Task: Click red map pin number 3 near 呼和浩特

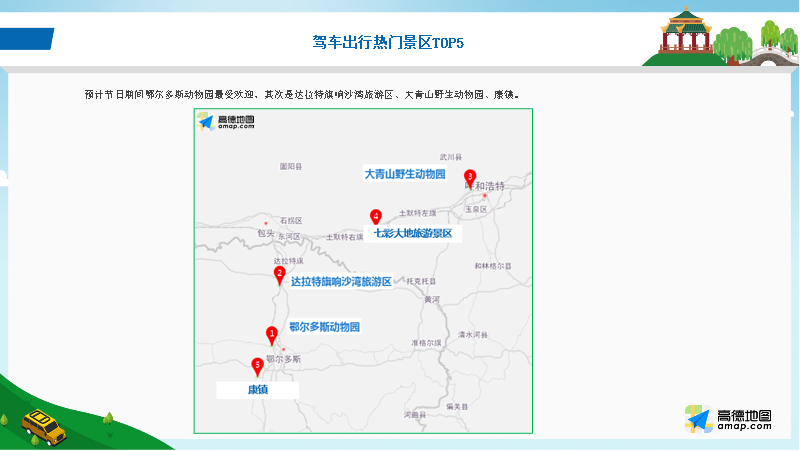Action: tap(470, 178)
